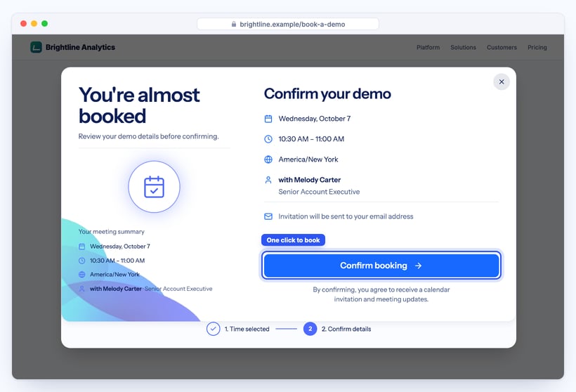
Task: Click the globe icon in meeting summary
Action: pos(82,275)
